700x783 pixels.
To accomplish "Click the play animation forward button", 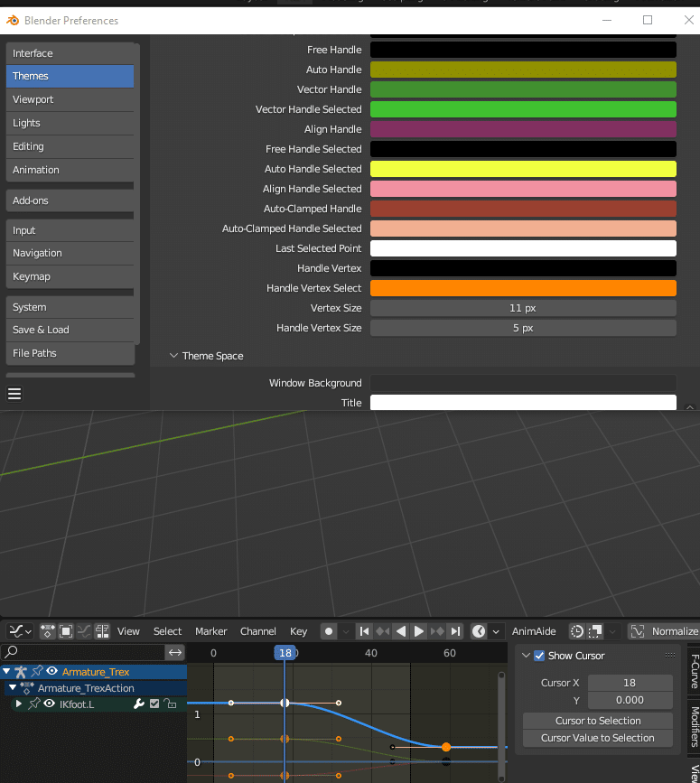I will (419, 631).
